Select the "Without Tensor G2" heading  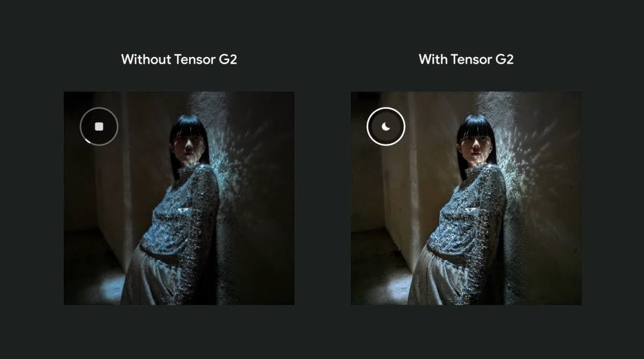tap(179, 59)
